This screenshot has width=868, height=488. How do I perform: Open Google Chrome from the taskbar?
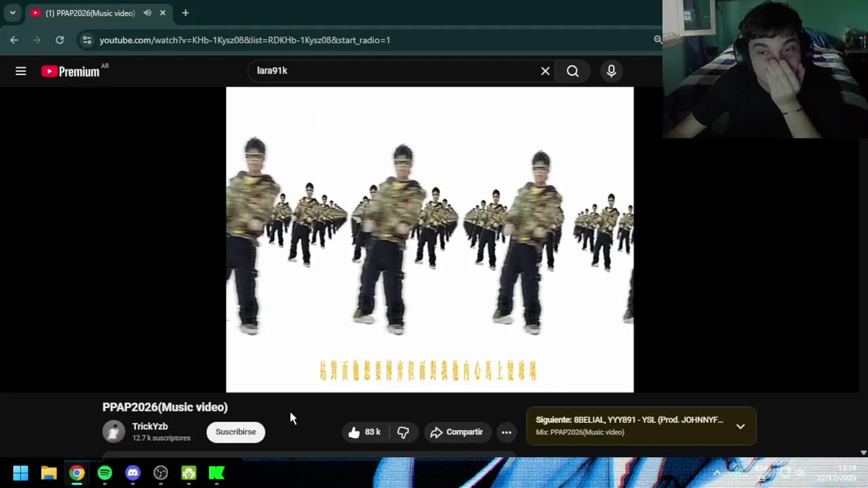(x=77, y=473)
